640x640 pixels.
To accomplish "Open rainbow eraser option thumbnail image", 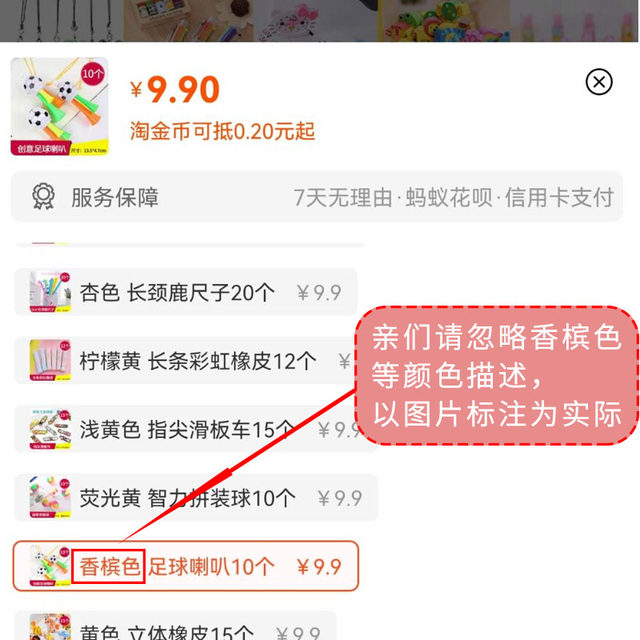I will click(x=50, y=360).
